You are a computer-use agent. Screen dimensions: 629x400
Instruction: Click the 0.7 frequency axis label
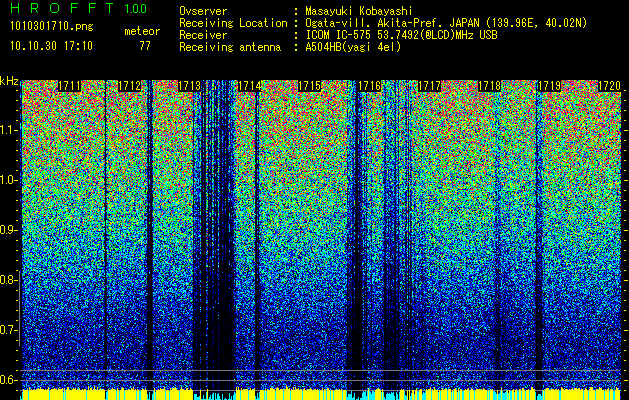(8, 330)
